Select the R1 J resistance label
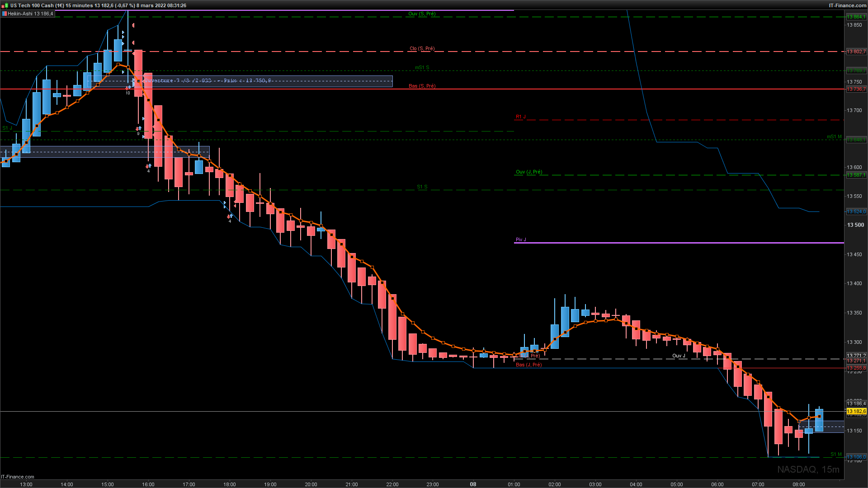Image resolution: width=868 pixels, height=488 pixels. pyautogui.click(x=520, y=117)
